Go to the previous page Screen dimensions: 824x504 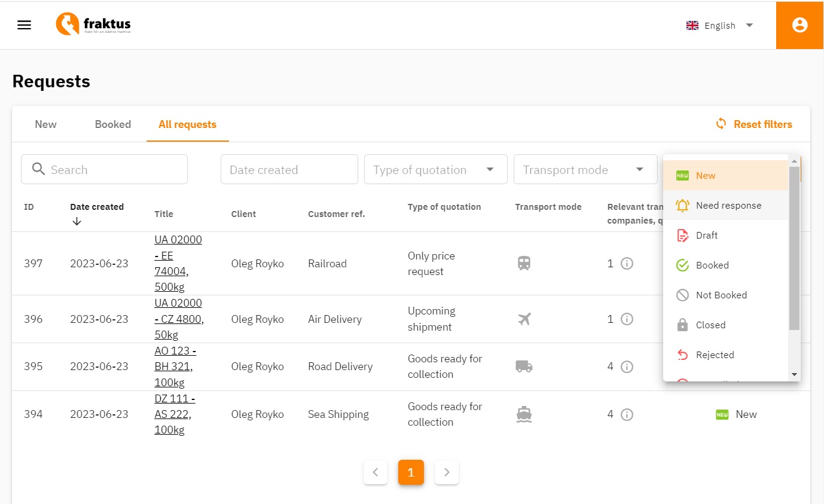[x=375, y=472]
